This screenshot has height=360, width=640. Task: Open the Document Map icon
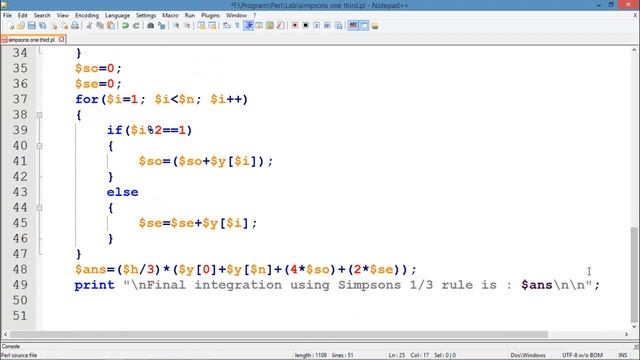click(270, 26)
